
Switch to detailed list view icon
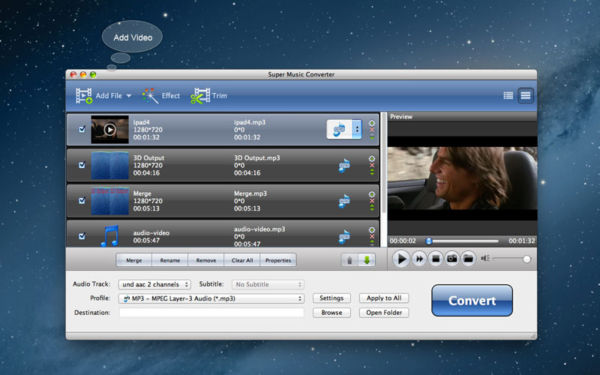(x=525, y=96)
